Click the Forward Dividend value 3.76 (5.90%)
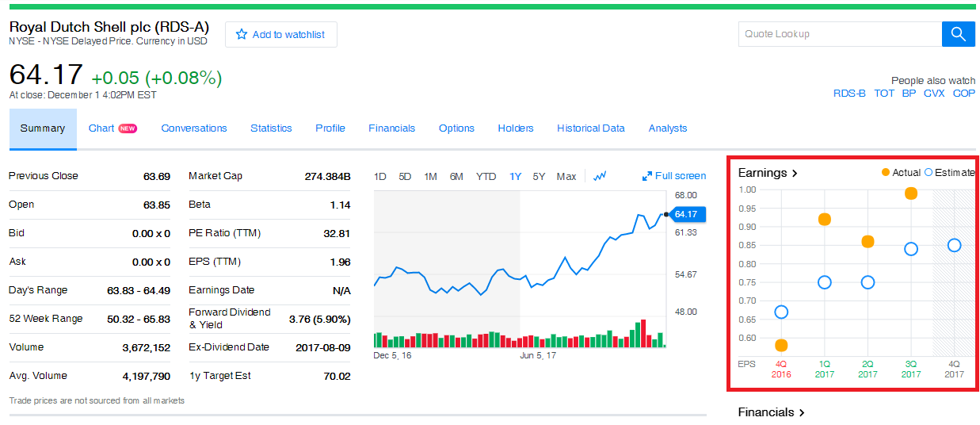 click(x=320, y=319)
